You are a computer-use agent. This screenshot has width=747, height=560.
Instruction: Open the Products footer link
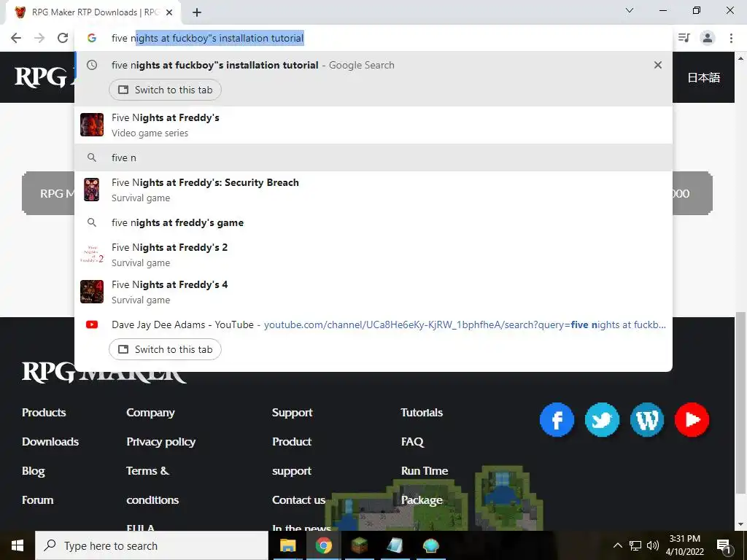[44, 413]
